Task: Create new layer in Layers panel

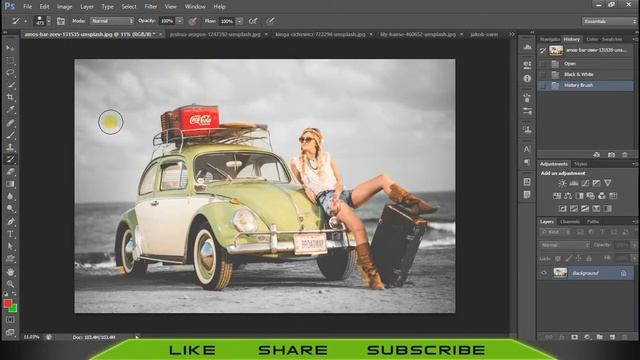Action: (612, 337)
